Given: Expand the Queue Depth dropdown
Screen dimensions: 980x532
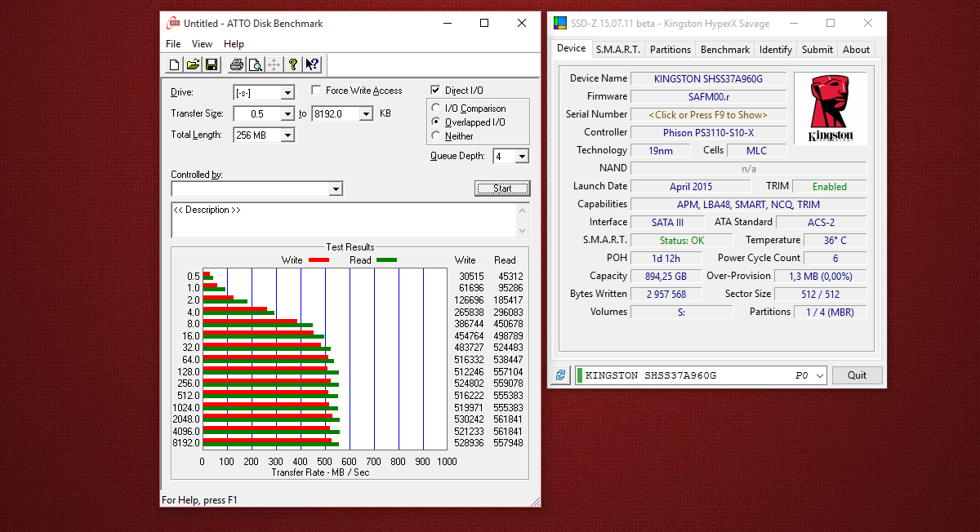Looking at the screenshot, I should coord(522,157).
